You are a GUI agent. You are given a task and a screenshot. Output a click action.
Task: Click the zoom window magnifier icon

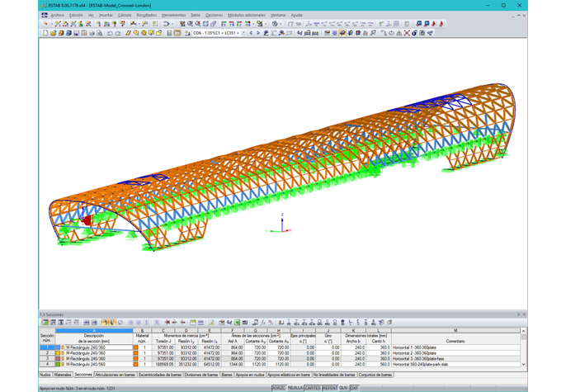(190, 24)
